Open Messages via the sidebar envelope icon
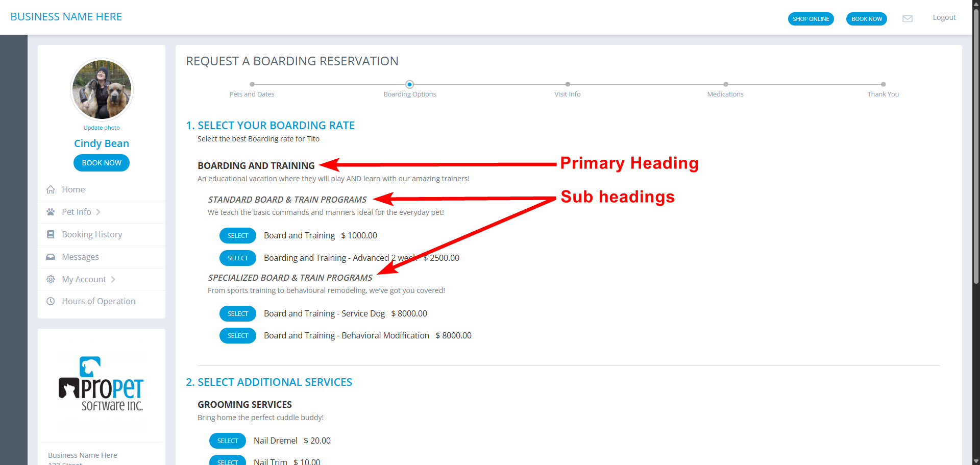 (51, 257)
